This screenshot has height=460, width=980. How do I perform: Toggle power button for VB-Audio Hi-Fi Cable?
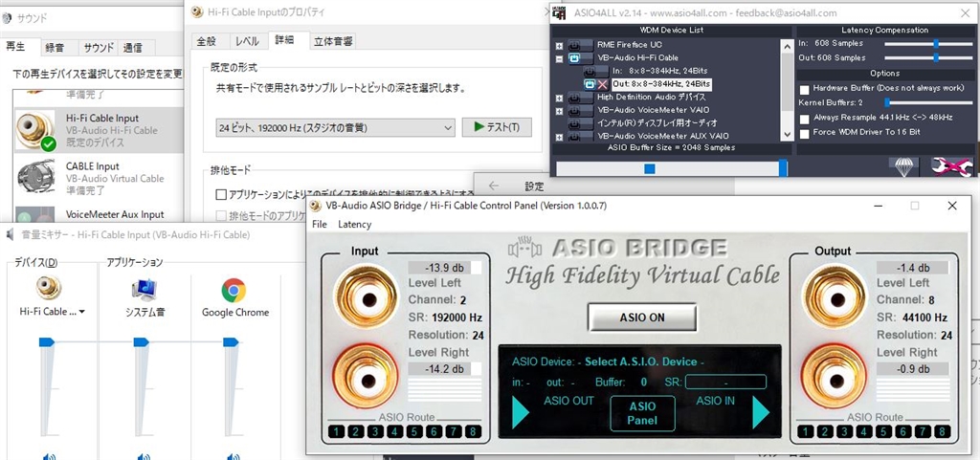(x=574, y=57)
